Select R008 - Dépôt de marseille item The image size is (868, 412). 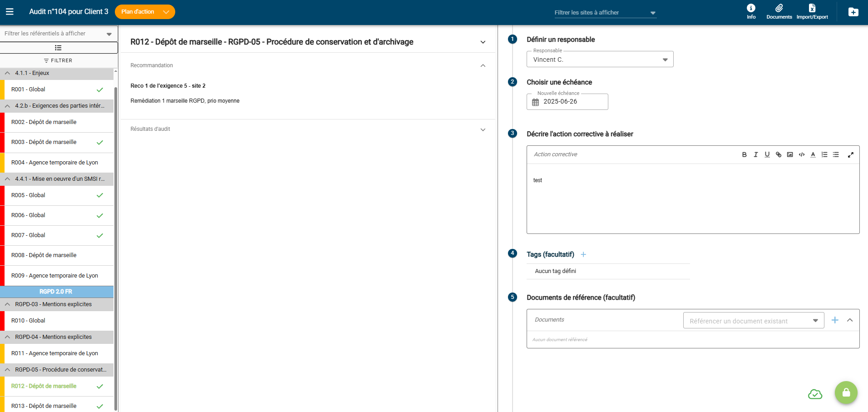pos(44,255)
